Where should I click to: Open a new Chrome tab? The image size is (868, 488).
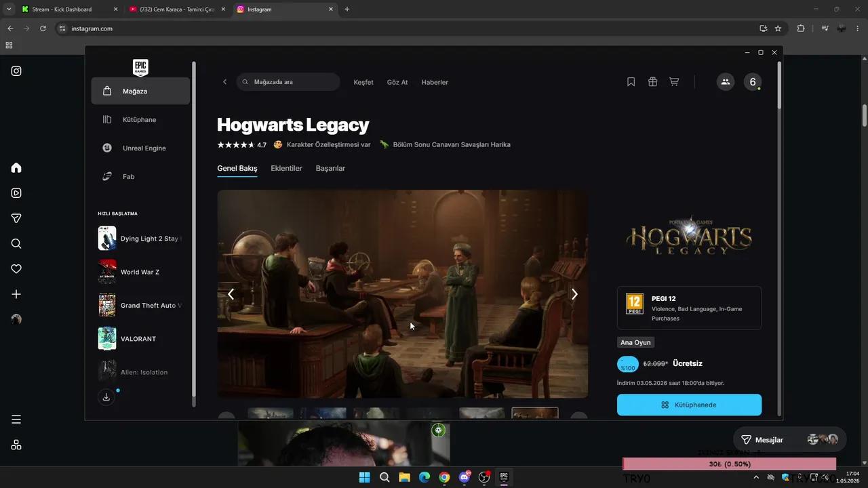[x=347, y=9]
